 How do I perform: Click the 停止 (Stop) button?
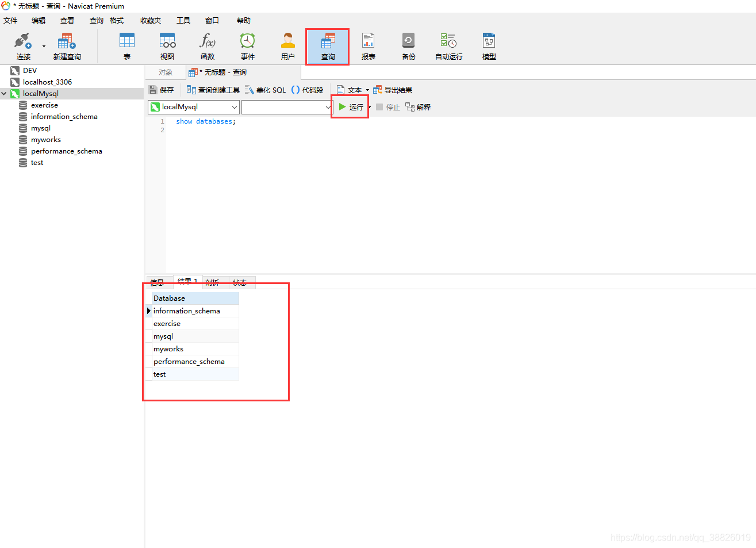[388, 107]
